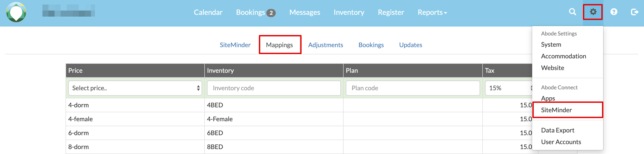Click the 4-female price cell
Screen dimensions: 644x154
(135, 119)
